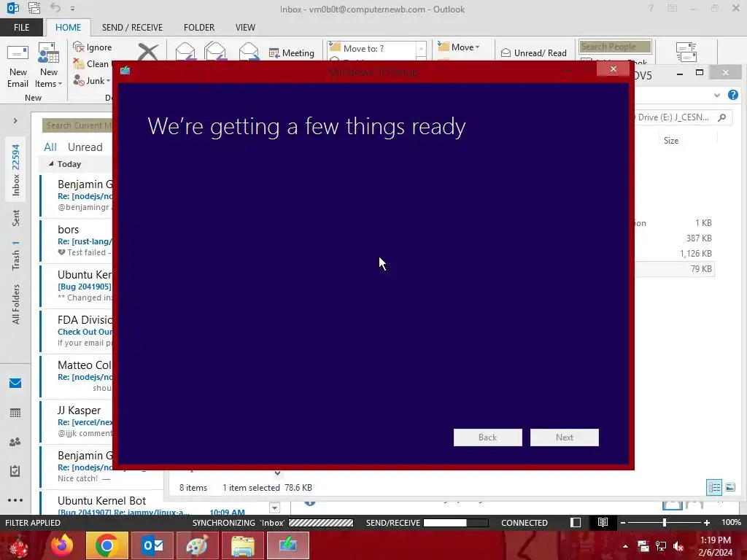Screen dimensions: 747x560
Task: Click the Outlook Reading view status icon
Action: (603, 522)
